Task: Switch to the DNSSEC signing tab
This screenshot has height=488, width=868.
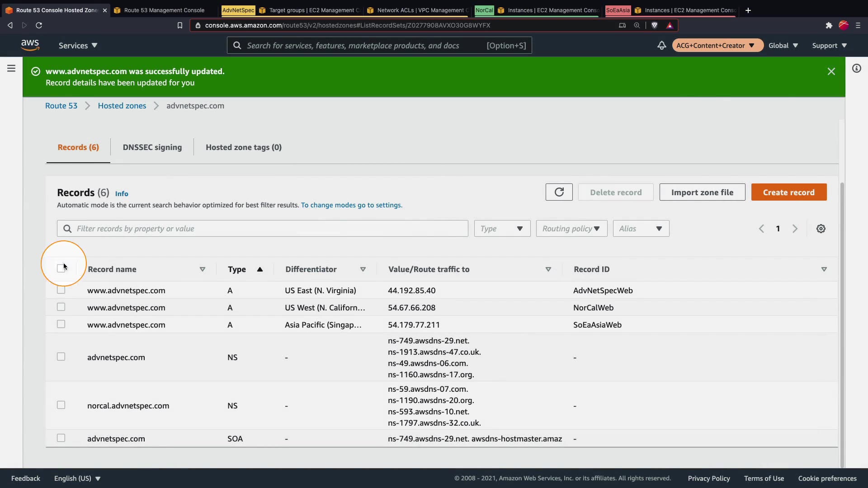Action: pyautogui.click(x=152, y=147)
